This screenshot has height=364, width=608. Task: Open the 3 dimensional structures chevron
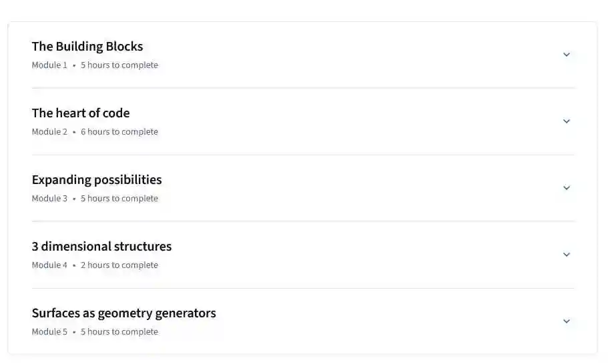[566, 255]
